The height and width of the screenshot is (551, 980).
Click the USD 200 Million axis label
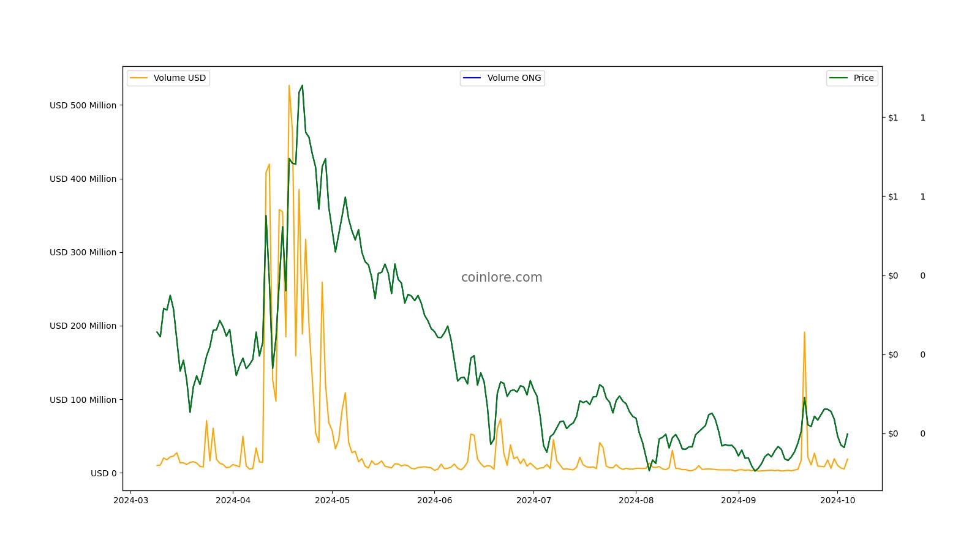(83, 326)
